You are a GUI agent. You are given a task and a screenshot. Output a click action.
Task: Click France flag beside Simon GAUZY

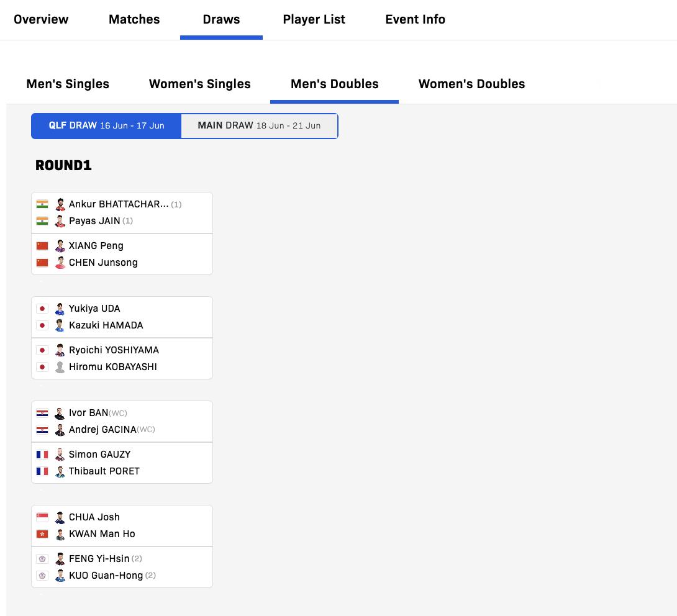[42, 455]
